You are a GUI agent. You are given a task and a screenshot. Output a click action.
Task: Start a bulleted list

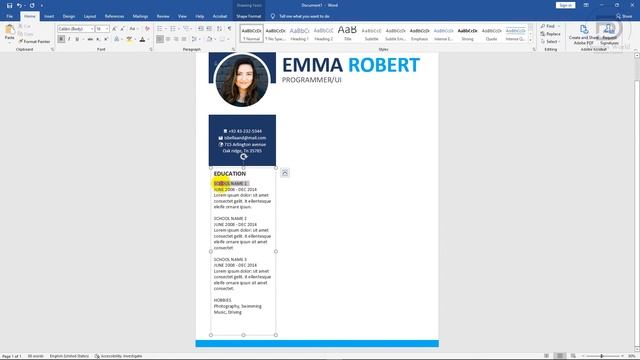click(x=160, y=29)
